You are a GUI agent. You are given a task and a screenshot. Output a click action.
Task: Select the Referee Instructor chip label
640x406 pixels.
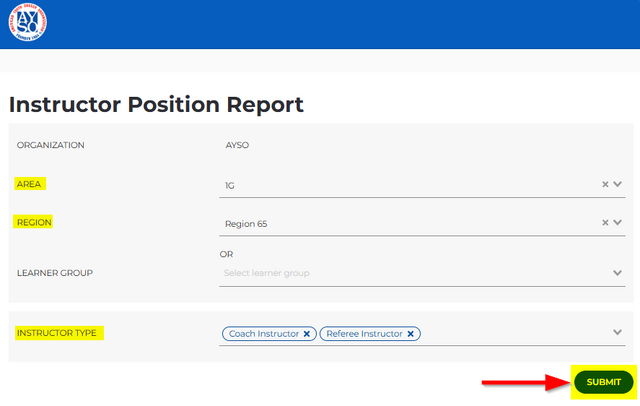coord(363,334)
